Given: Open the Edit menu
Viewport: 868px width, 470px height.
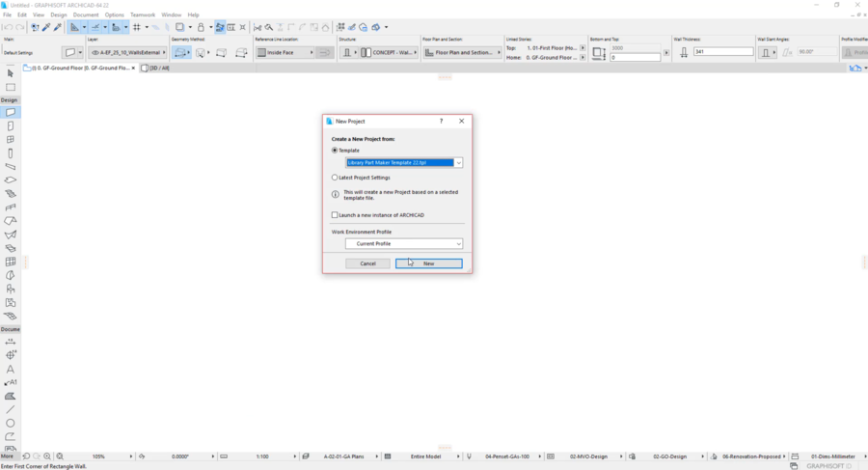Looking at the screenshot, I should (22, 15).
